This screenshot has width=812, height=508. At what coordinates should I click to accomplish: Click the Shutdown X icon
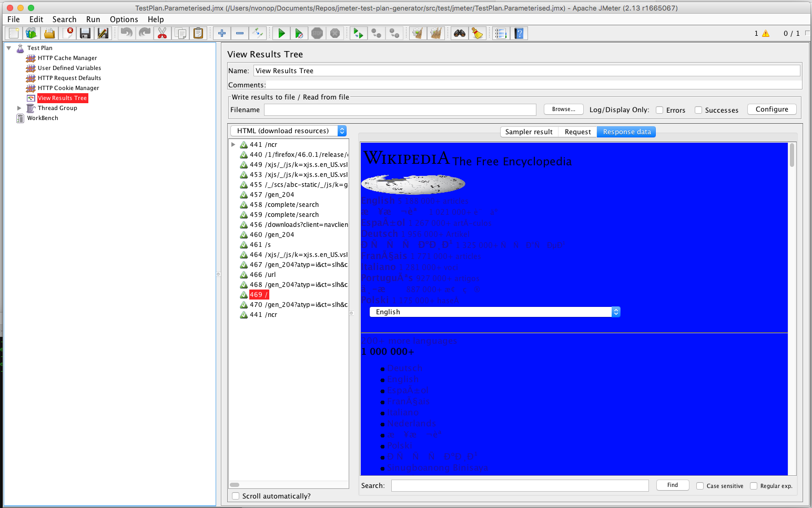coord(335,33)
